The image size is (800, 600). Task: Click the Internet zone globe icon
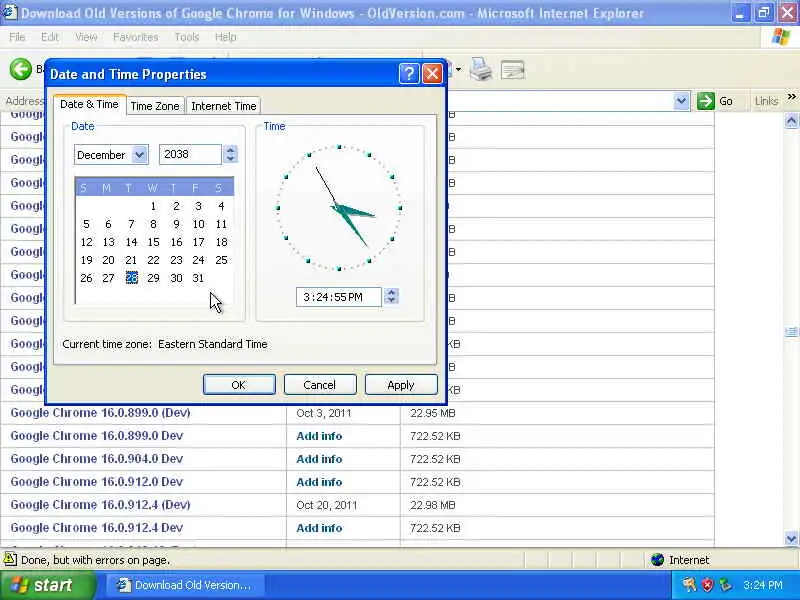(658, 560)
